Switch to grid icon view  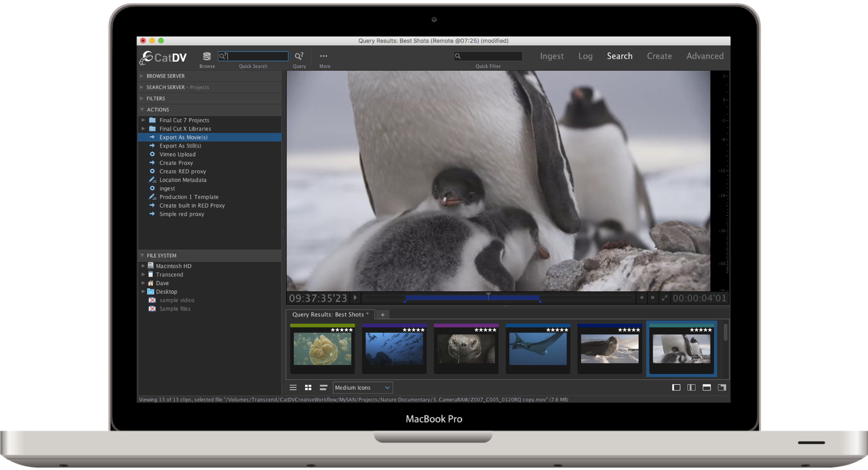[308, 387]
